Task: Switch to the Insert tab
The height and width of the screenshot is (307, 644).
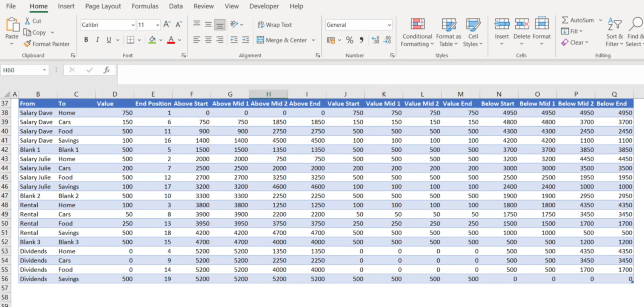Action: (x=66, y=6)
